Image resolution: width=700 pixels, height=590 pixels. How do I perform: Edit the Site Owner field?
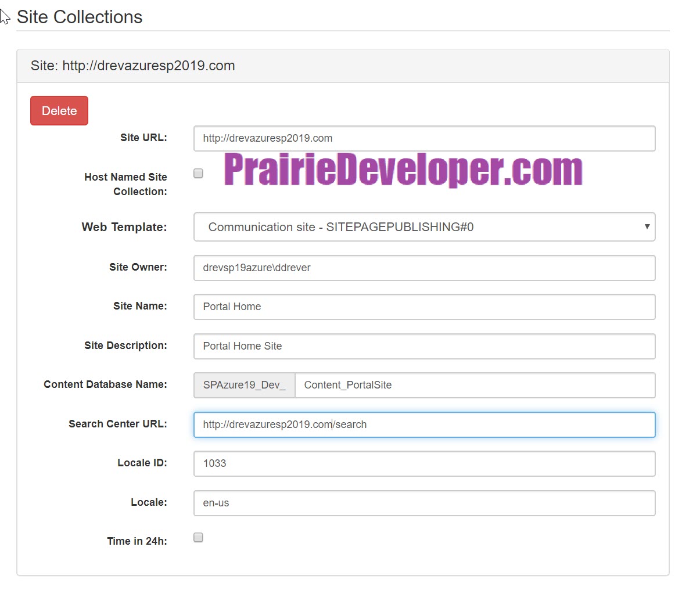click(424, 268)
